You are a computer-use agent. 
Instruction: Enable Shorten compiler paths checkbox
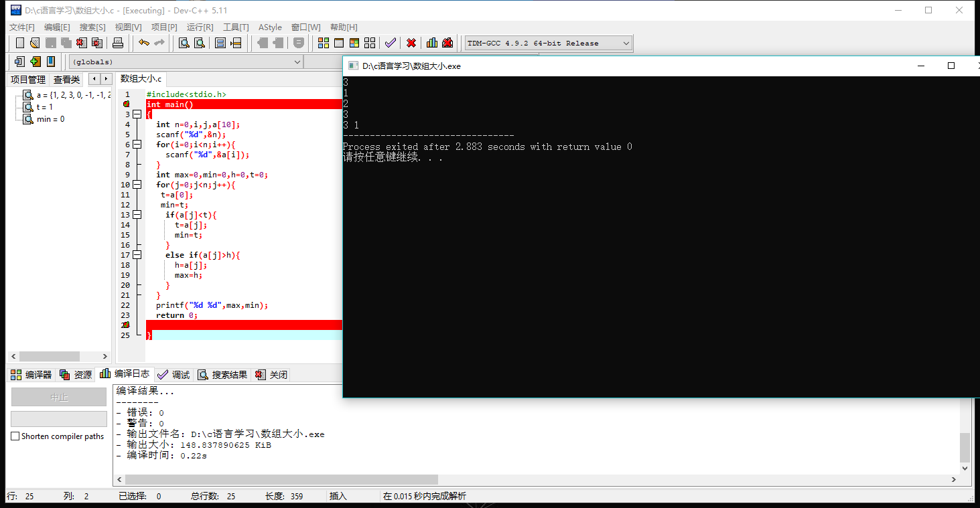(x=15, y=436)
